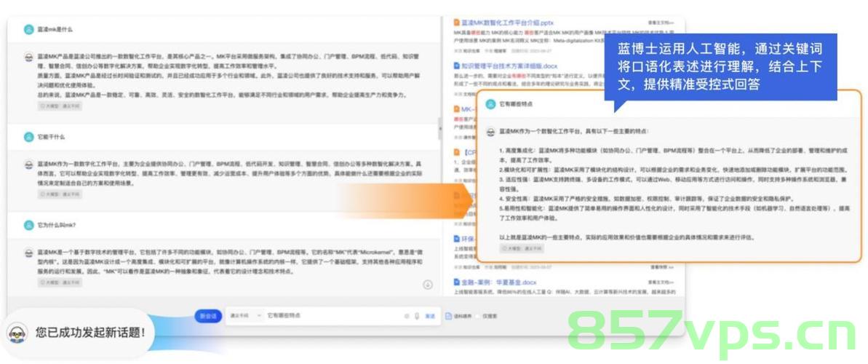Screen dimensions: 868x364
Task: Select the 仅搜索 search-only option
Action: click(487, 317)
